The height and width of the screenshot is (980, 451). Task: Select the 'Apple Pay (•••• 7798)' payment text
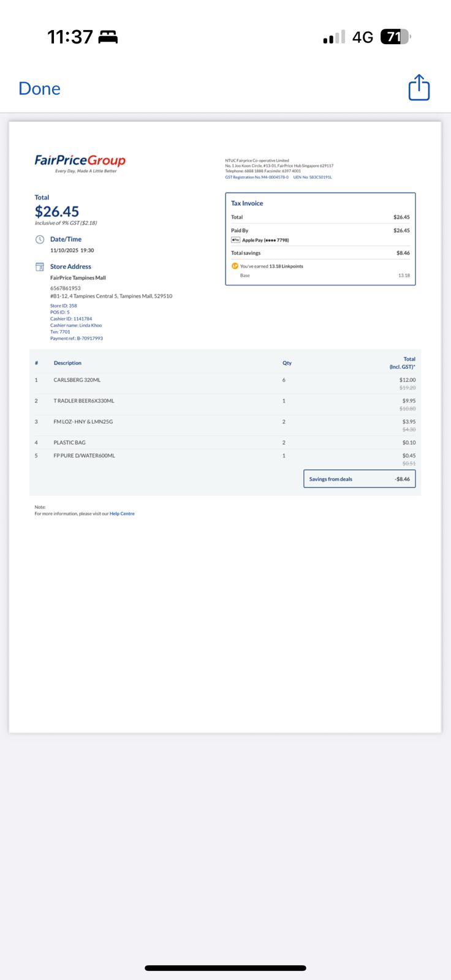click(265, 240)
